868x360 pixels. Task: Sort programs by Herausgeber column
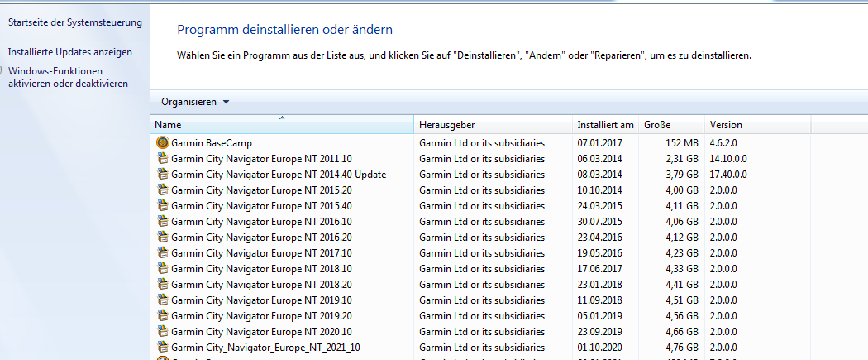tap(492, 125)
